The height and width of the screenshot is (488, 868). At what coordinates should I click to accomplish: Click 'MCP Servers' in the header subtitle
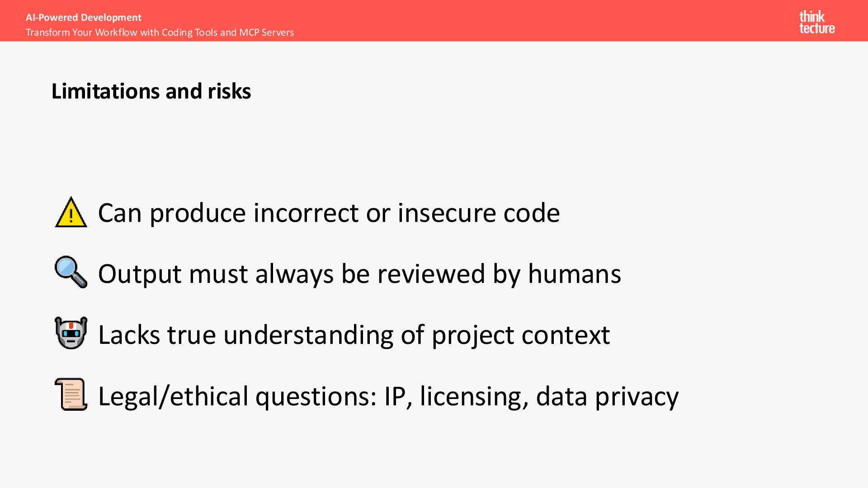click(266, 32)
